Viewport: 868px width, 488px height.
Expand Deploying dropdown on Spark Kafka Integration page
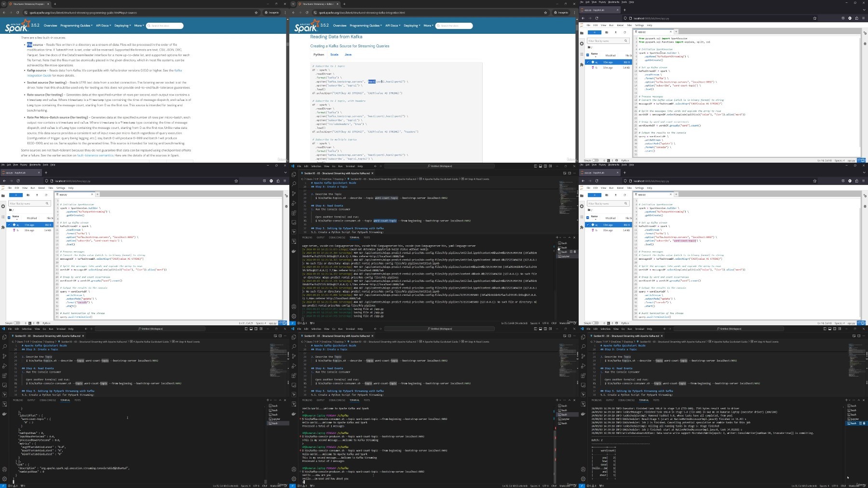[412, 26]
